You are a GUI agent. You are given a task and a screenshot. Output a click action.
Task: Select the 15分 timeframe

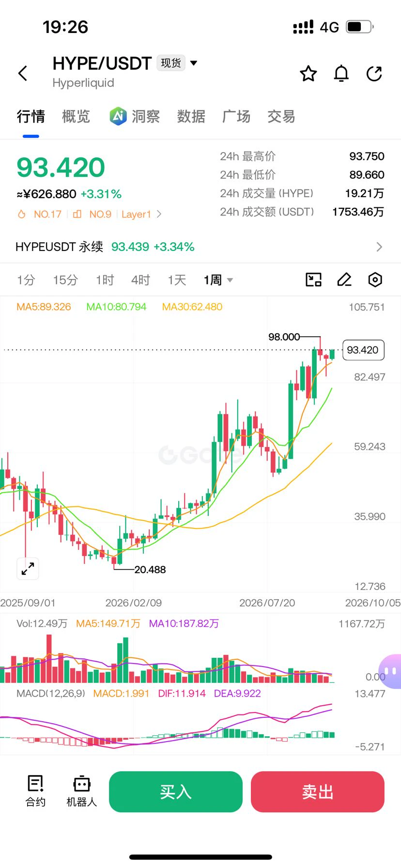[x=65, y=280]
